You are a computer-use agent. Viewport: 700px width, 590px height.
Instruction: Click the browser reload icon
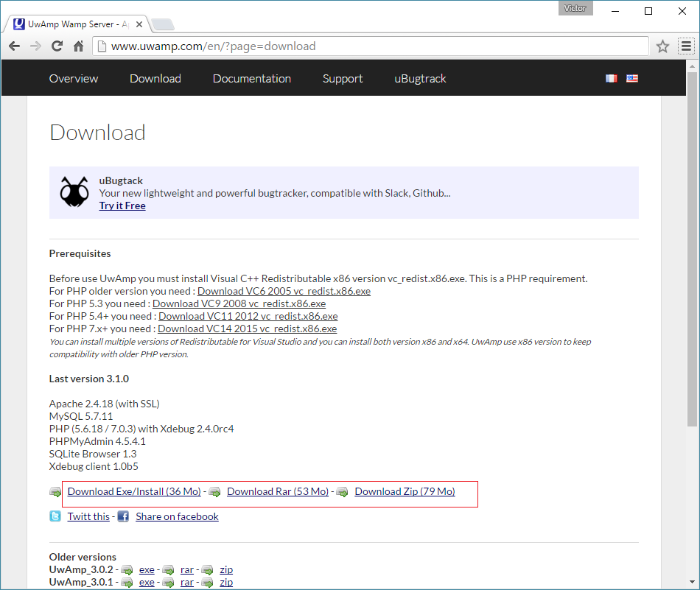(x=57, y=46)
